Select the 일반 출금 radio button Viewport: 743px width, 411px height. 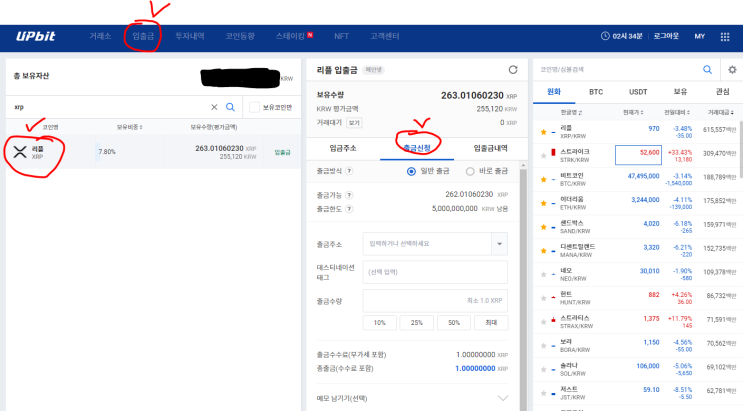click(411, 171)
